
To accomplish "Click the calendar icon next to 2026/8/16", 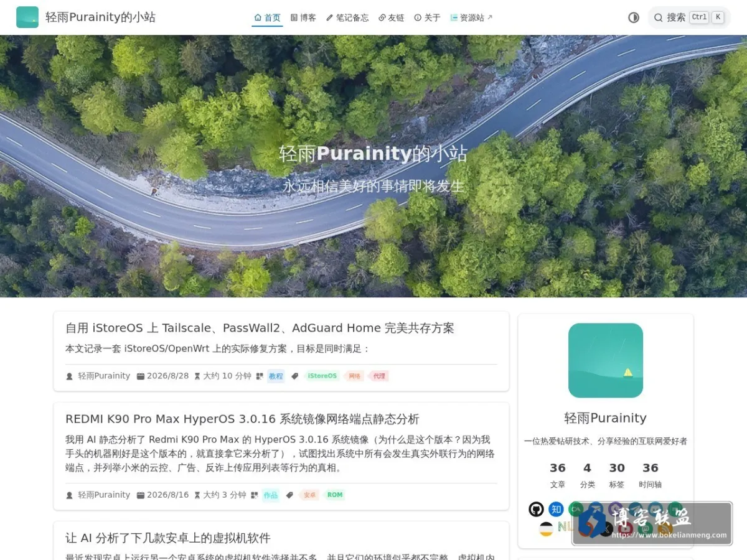I will coord(141,495).
